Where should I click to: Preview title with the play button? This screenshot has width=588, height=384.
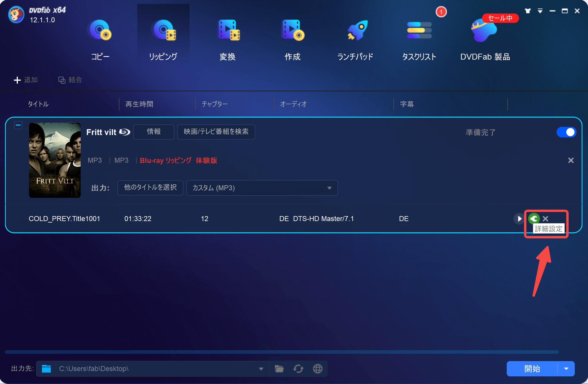tap(519, 219)
